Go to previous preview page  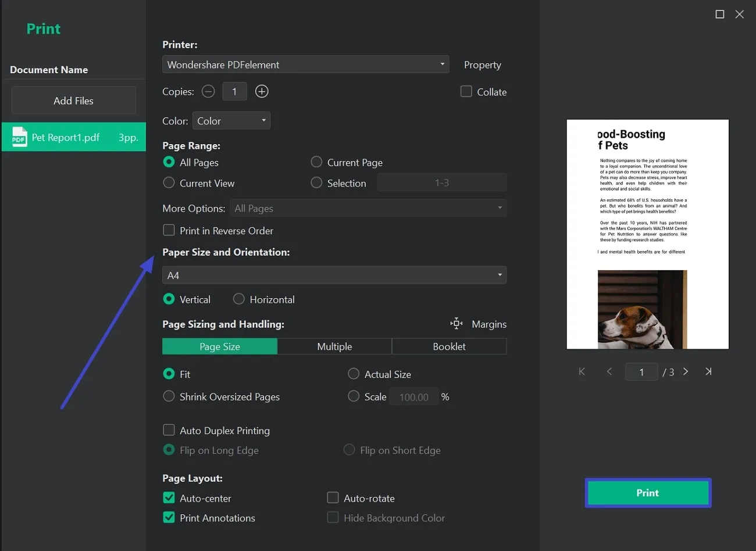click(609, 371)
